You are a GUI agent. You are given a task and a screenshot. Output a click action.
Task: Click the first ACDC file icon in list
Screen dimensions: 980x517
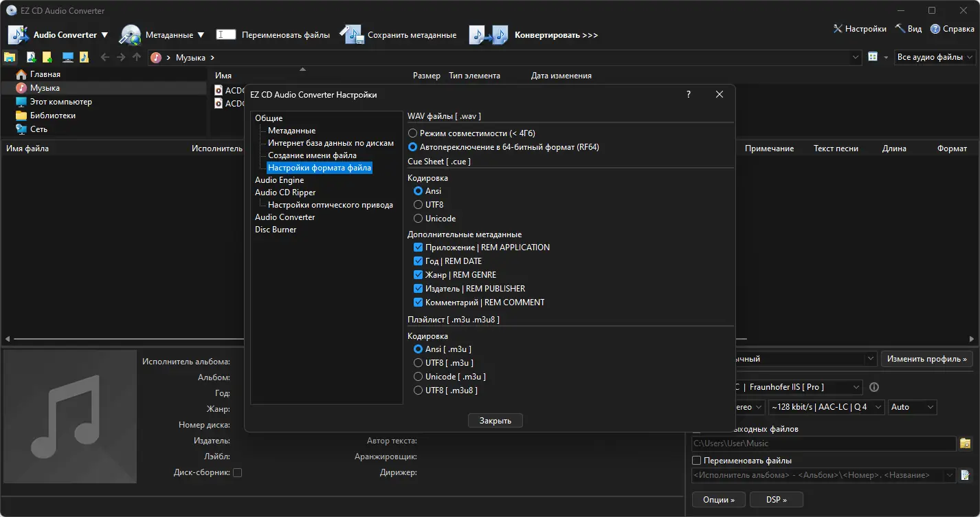(219, 90)
